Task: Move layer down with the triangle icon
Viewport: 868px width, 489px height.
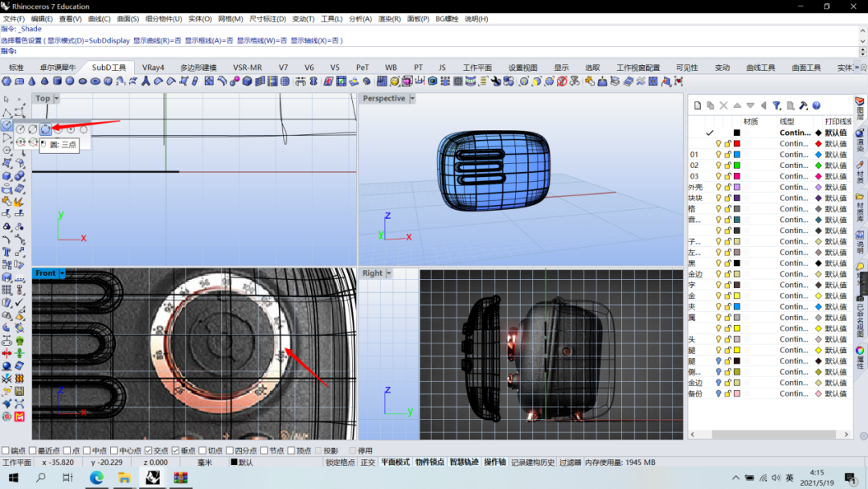Action: pos(751,105)
